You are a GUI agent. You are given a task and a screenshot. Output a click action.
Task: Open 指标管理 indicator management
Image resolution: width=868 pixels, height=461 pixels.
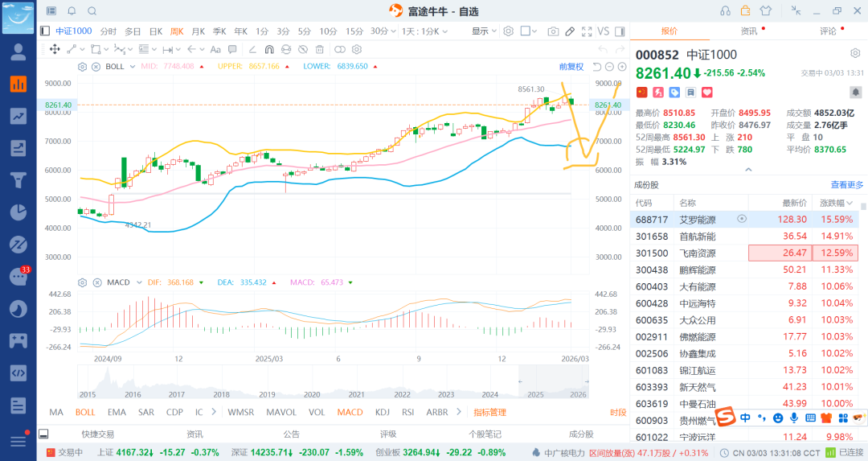489,412
